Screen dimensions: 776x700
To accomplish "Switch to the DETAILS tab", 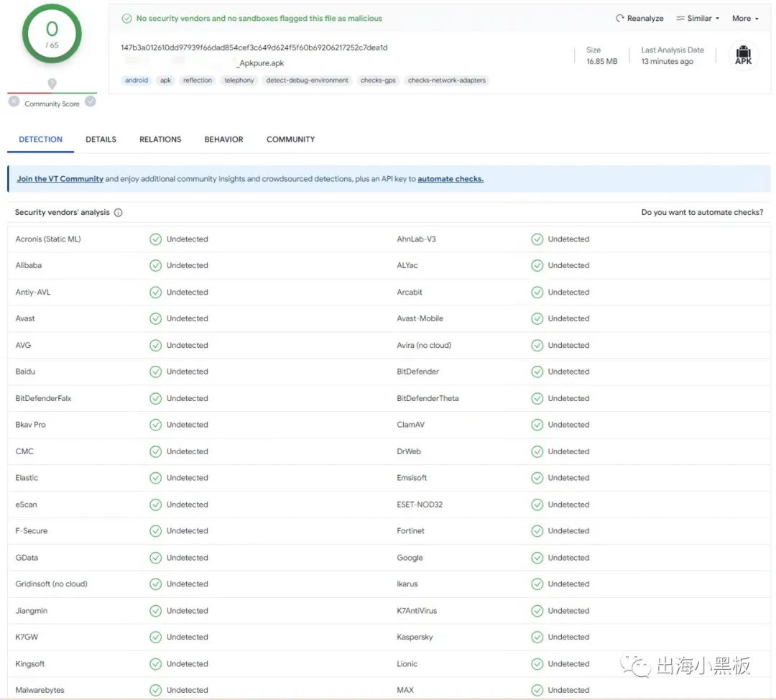I will point(101,139).
